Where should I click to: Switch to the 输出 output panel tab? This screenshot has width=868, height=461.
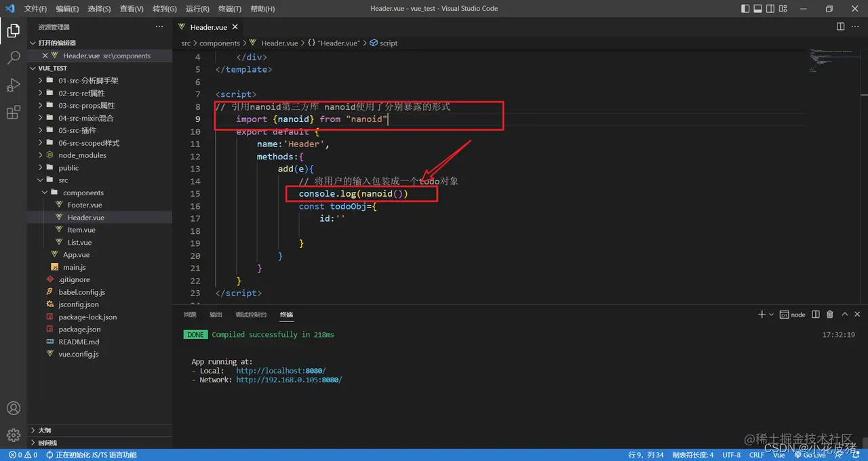click(216, 315)
